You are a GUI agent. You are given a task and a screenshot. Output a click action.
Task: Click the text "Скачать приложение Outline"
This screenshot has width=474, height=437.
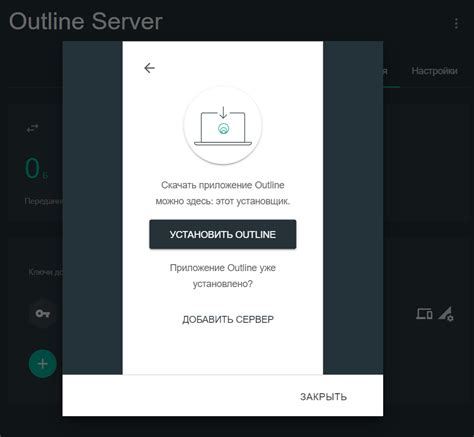click(x=223, y=185)
